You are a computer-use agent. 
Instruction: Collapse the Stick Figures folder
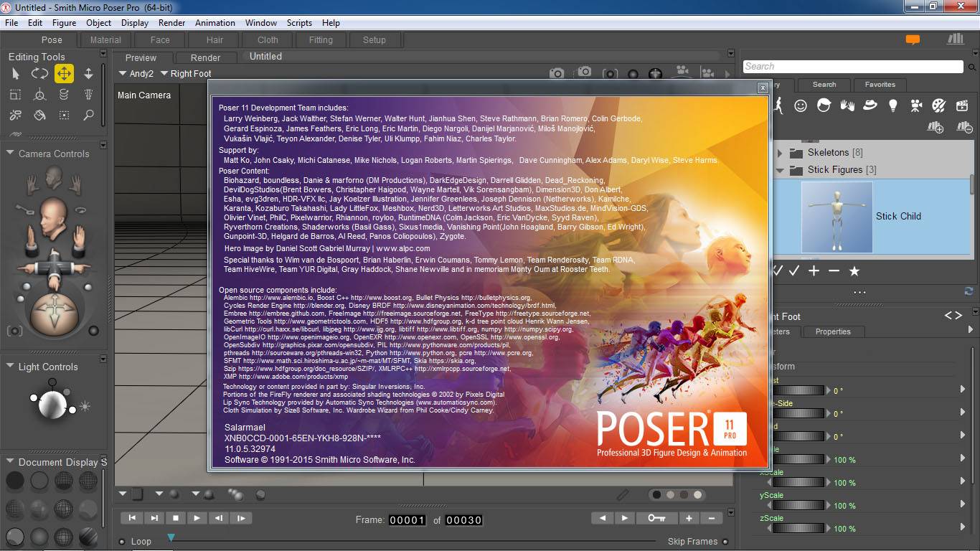[781, 170]
